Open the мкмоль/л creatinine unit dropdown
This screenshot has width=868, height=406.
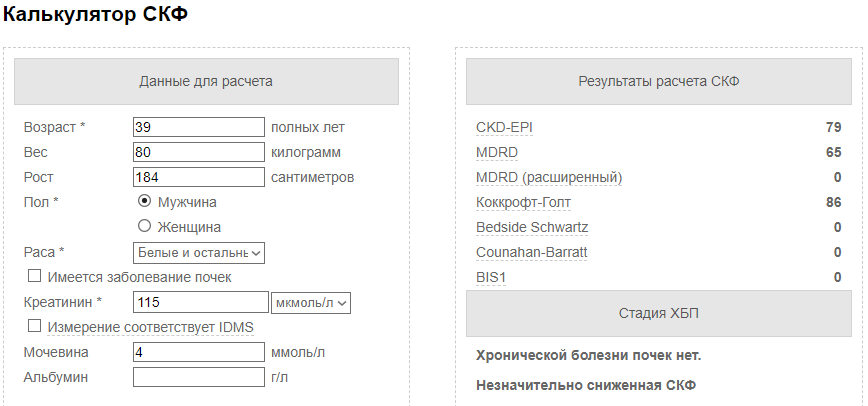tap(311, 302)
